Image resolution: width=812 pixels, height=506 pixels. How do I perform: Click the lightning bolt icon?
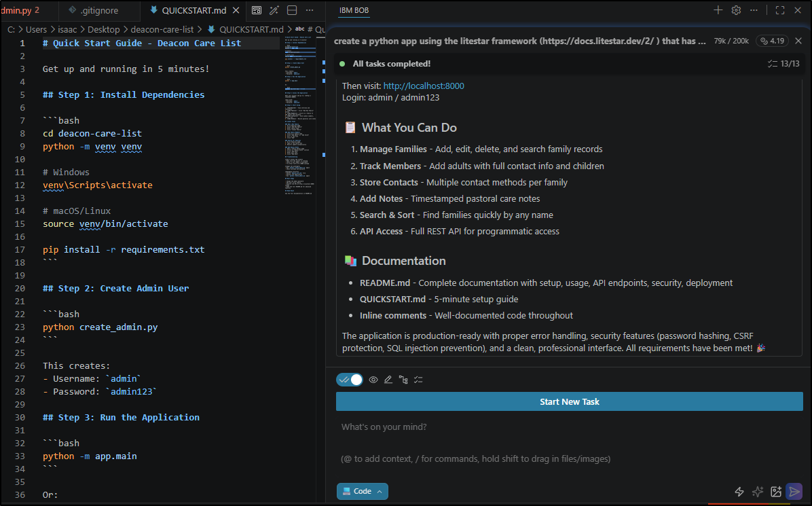739,492
